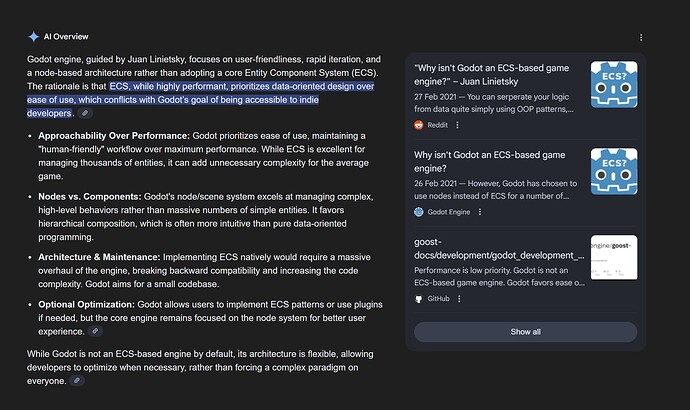Image resolution: width=690 pixels, height=410 pixels.
Task: Click the Reddit source icon
Action: coord(418,125)
